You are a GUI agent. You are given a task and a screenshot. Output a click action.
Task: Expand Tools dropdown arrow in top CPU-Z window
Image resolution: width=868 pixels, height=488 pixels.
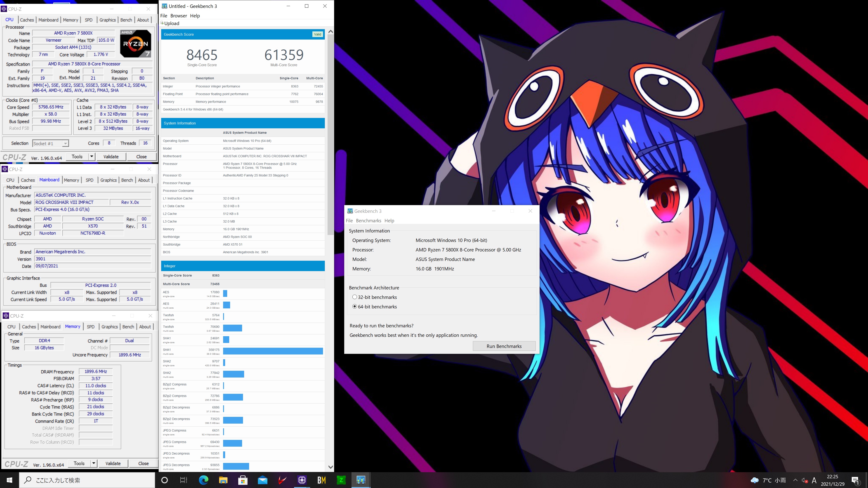91,157
